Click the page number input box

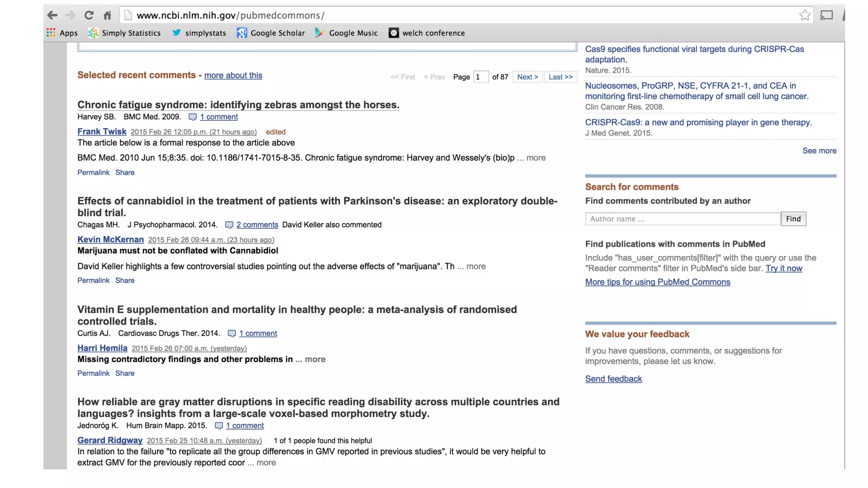pyautogui.click(x=481, y=77)
